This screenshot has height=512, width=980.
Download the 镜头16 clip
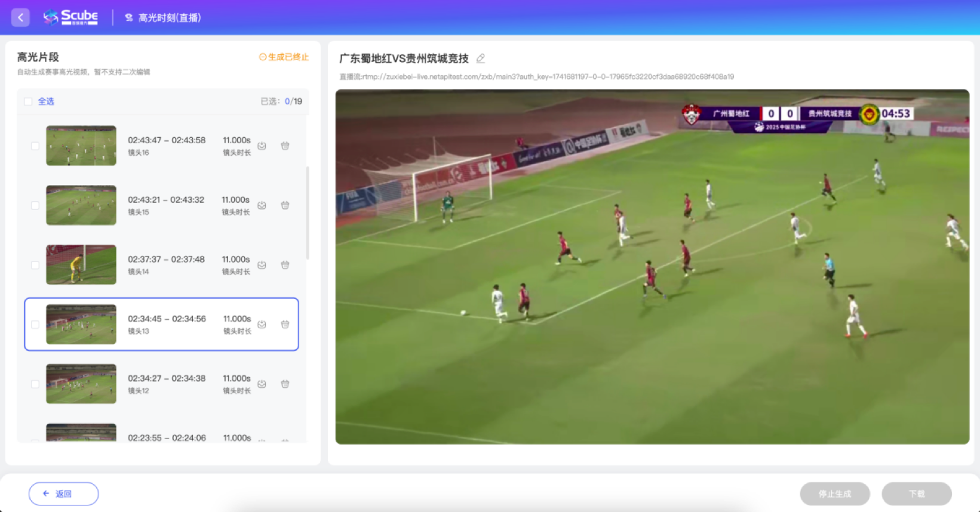262,146
